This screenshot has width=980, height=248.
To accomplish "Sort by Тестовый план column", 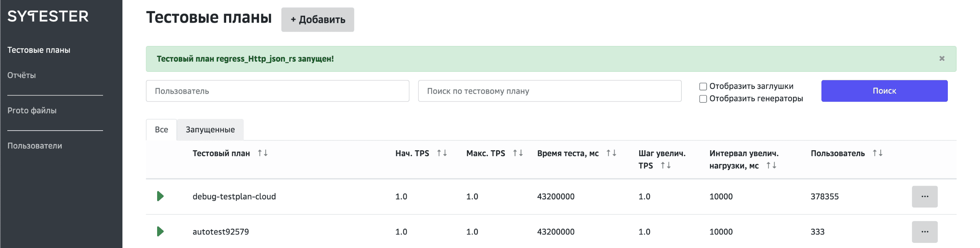I will coord(262,153).
